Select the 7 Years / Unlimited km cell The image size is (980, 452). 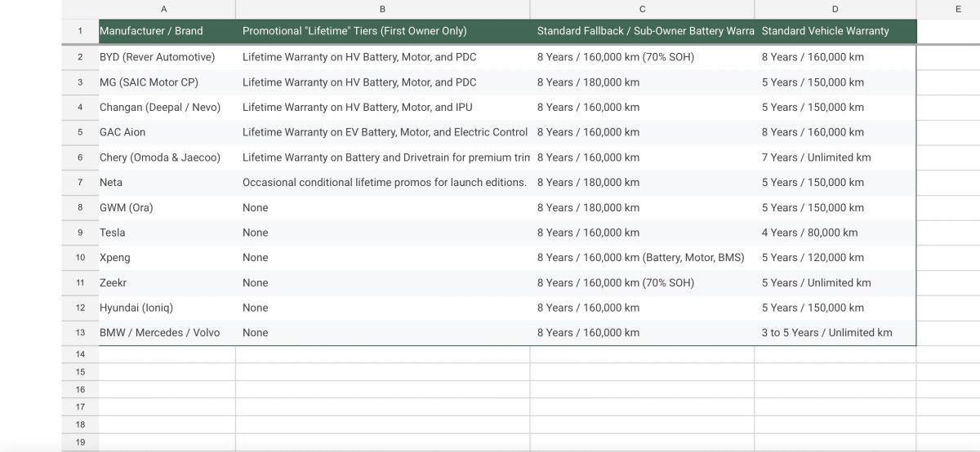click(x=835, y=157)
